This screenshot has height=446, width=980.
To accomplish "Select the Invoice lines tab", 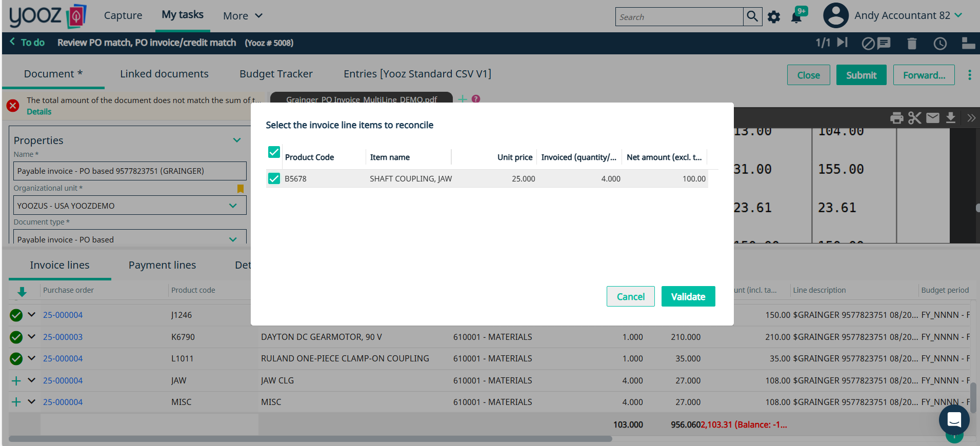I will pos(59,265).
